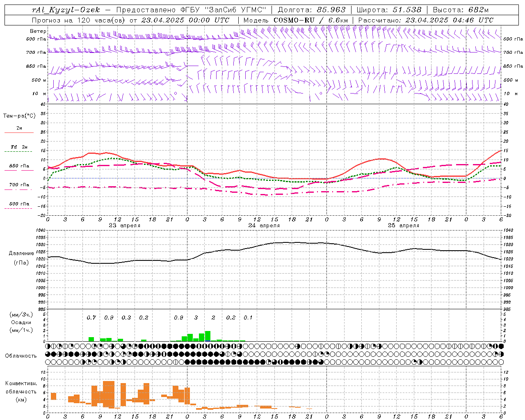Click the forecast line "Прогноз на 120 часа(ов)"
This screenshot has height=420, width=525.
click(79, 20)
